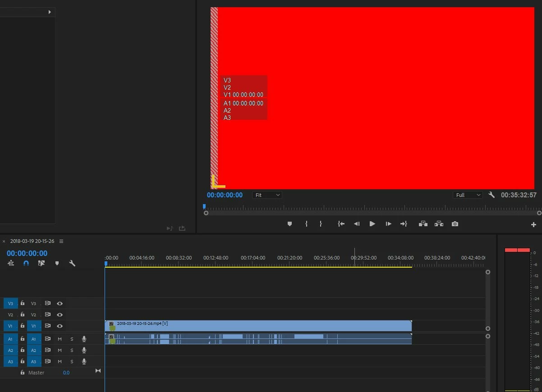Toggle V1 track targeting button
The height and width of the screenshot is (392, 542).
(33, 326)
